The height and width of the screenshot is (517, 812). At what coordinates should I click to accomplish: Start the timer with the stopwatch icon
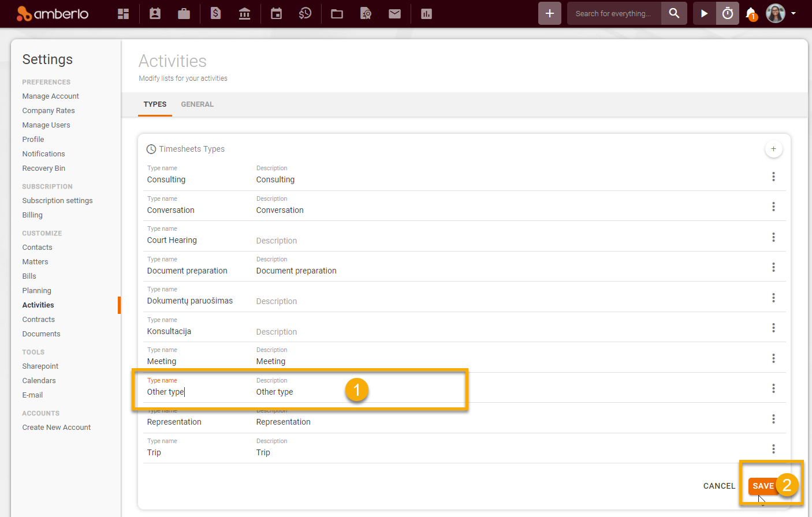point(727,13)
